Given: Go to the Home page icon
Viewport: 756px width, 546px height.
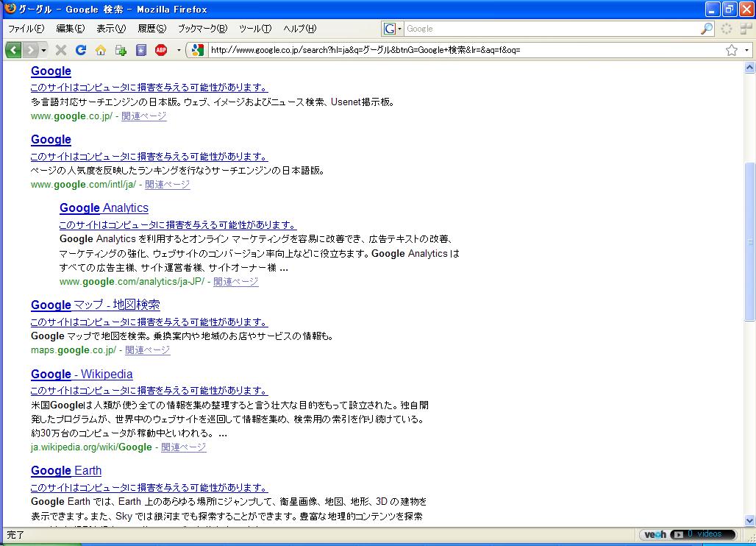Looking at the screenshot, I should (x=101, y=50).
